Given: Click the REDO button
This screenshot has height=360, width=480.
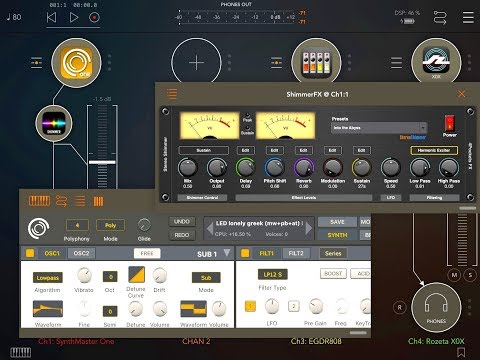Looking at the screenshot, I should coord(182,235).
